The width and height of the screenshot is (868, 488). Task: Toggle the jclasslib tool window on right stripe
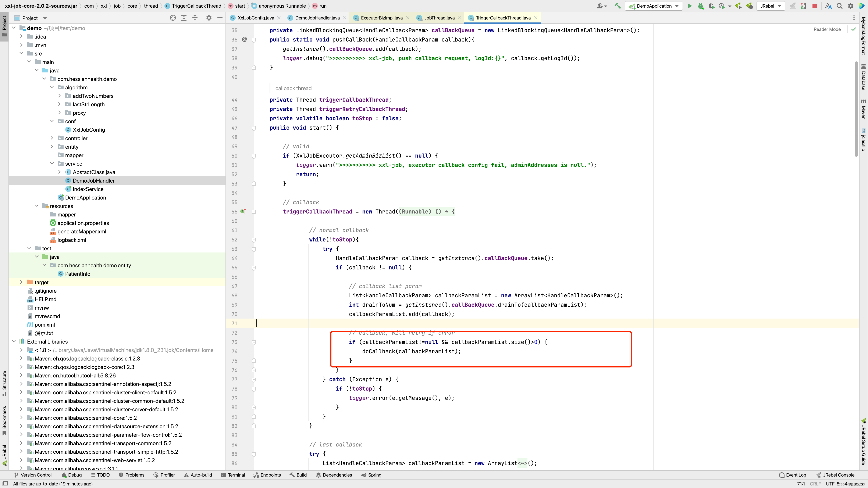pyautogui.click(x=863, y=139)
